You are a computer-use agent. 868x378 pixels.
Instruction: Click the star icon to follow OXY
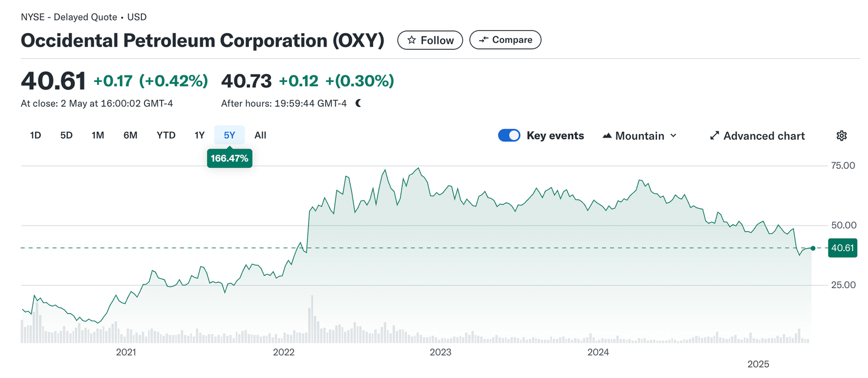(412, 40)
